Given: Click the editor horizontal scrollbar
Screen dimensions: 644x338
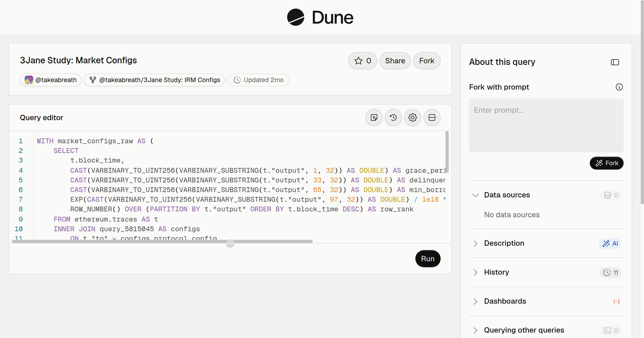Looking at the screenshot, I should pos(162,241).
